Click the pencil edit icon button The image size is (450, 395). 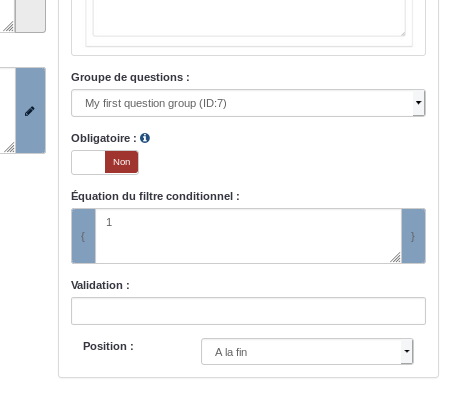click(30, 111)
